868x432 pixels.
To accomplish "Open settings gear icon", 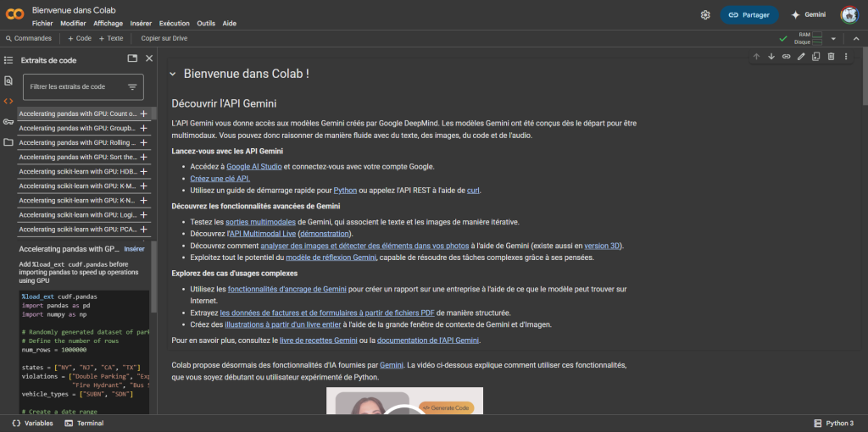I will point(705,15).
